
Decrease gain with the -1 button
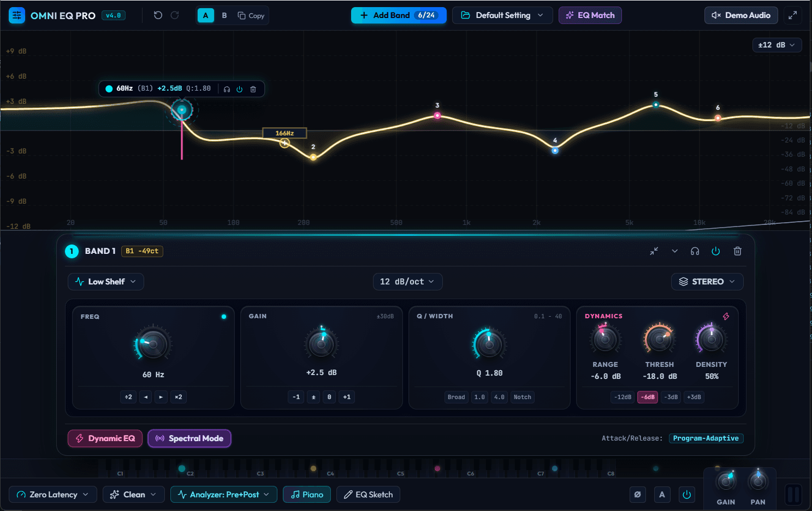pyautogui.click(x=296, y=397)
